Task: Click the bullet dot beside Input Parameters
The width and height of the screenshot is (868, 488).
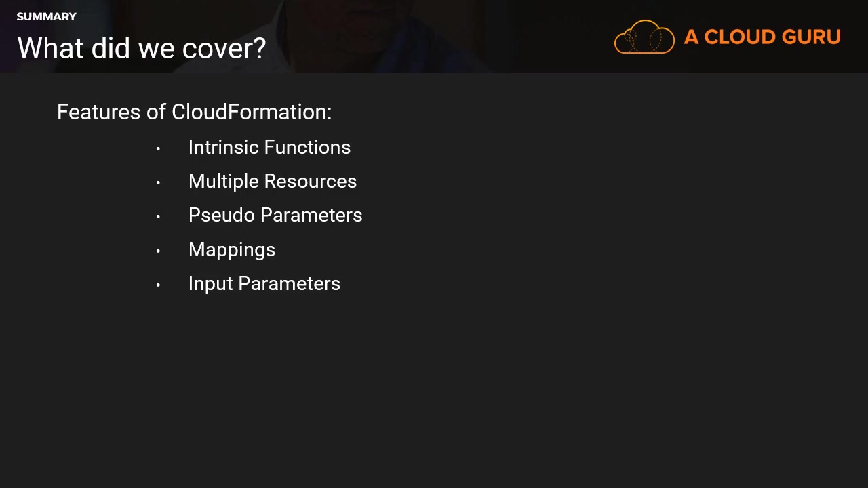Action: click(158, 285)
